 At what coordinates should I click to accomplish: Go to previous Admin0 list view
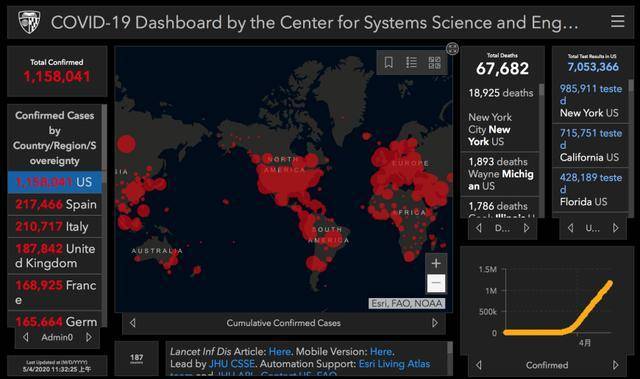26,337
